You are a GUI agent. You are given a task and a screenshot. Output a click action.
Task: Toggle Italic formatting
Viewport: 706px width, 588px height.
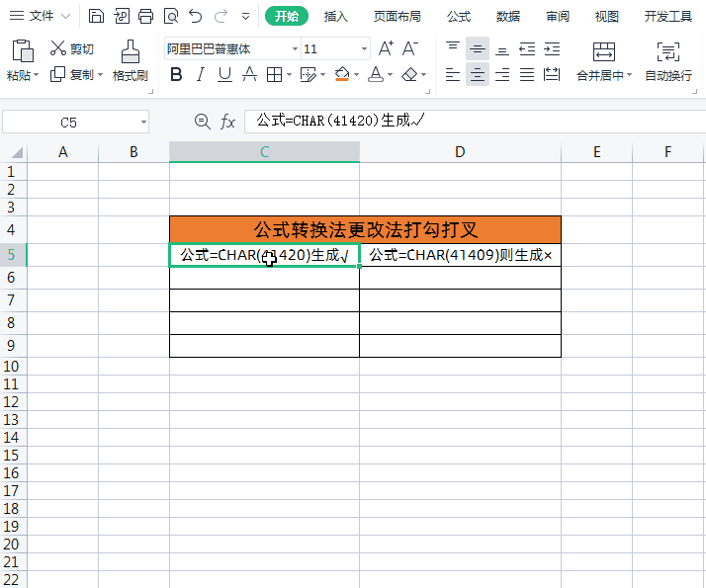[x=201, y=74]
